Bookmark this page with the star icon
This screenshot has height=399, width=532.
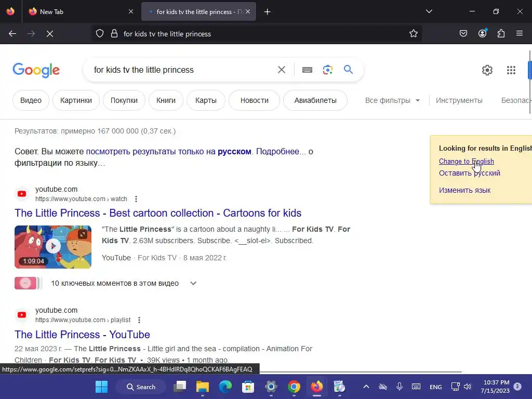point(413,34)
